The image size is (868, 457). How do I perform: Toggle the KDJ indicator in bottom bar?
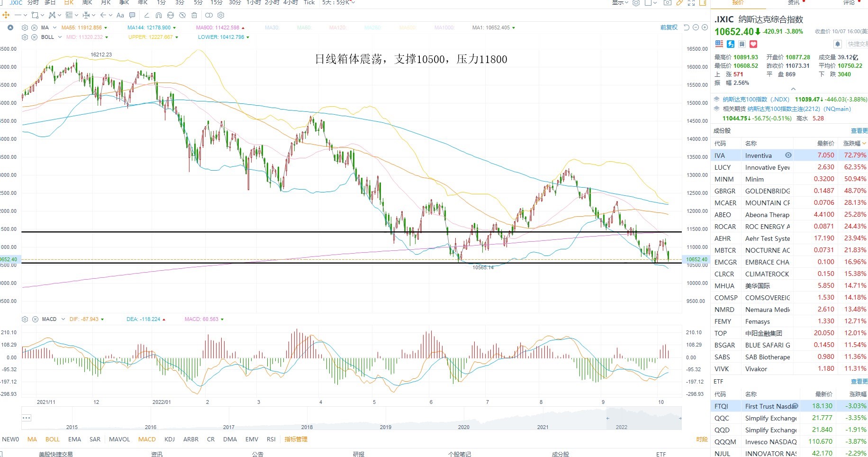(169, 439)
